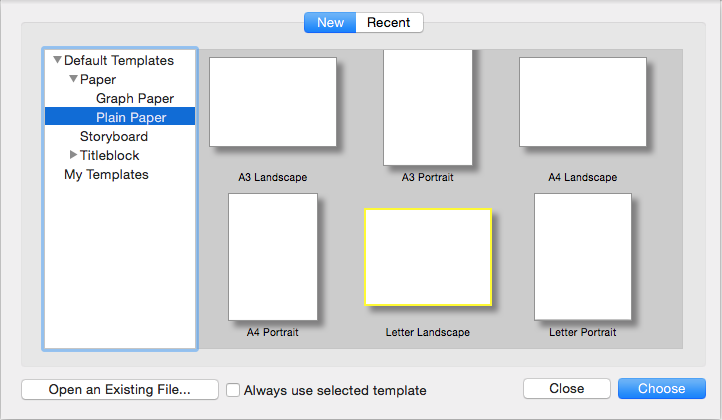722x420 pixels.
Task: Enable Always use selected template checkbox
Action: click(x=233, y=390)
